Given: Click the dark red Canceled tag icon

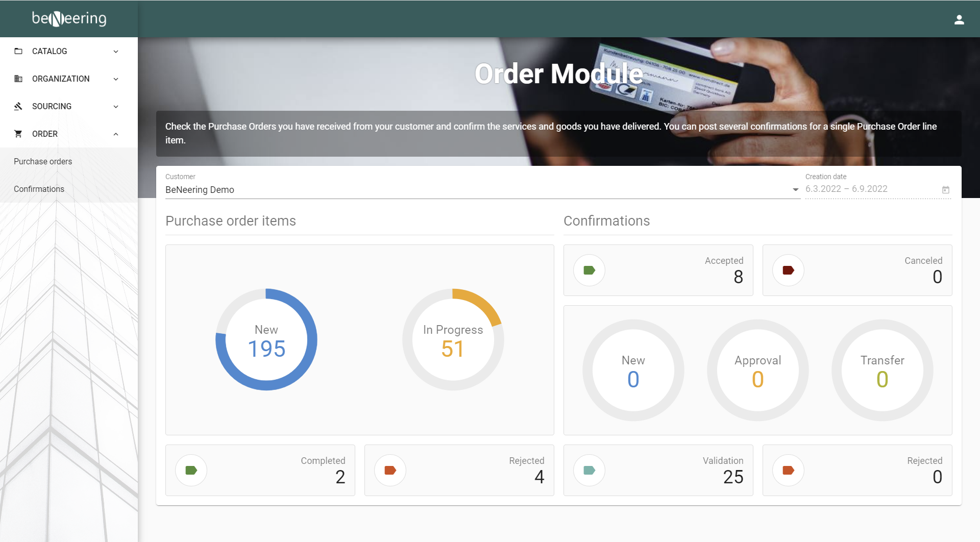Looking at the screenshot, I should pos(788,270).
